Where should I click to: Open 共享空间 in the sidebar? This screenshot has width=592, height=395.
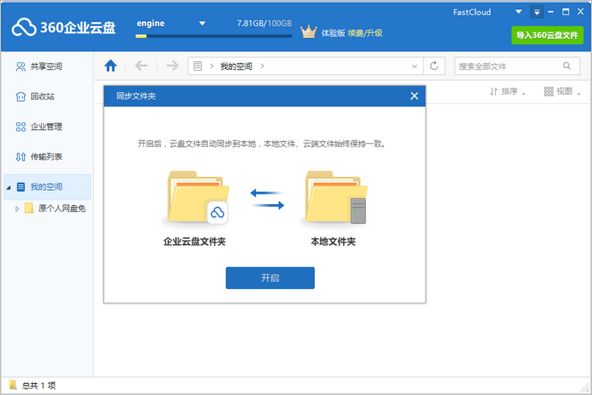click(x=47, y=66)
